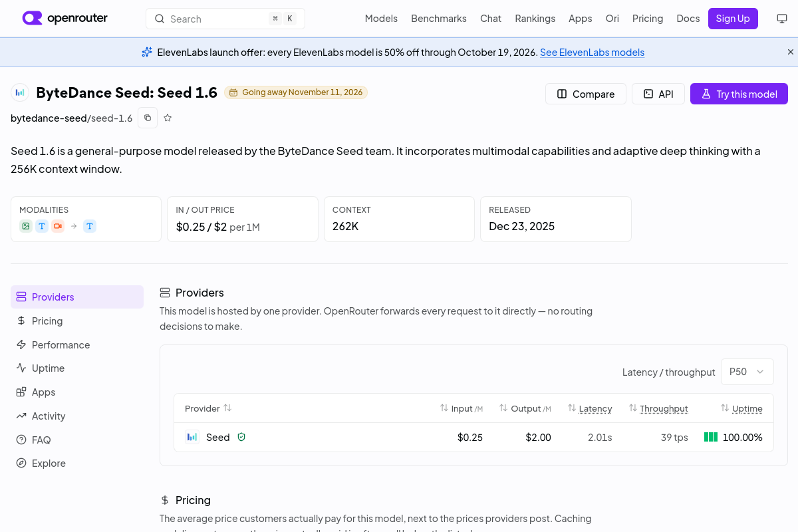Select Pricing in the sidebar
The height and width of the screenshot is (532, 798).
77,321
